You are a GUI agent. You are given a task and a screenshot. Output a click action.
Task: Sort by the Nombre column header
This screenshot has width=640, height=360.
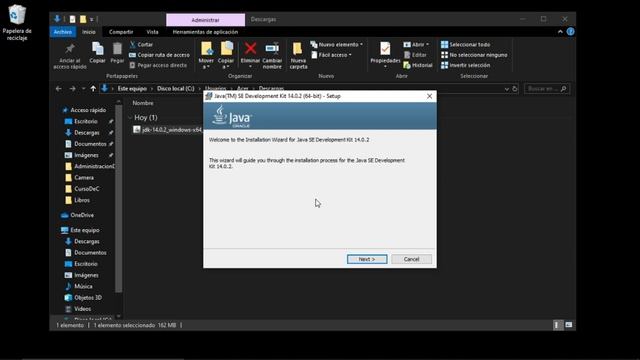(x=143, y=103)
